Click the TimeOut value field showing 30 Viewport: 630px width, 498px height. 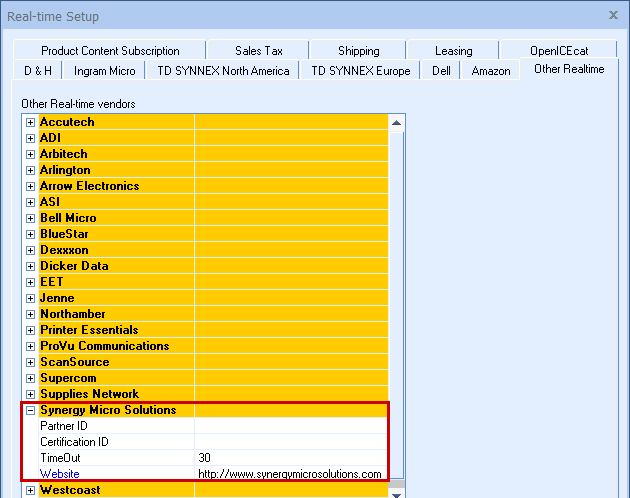290,458
